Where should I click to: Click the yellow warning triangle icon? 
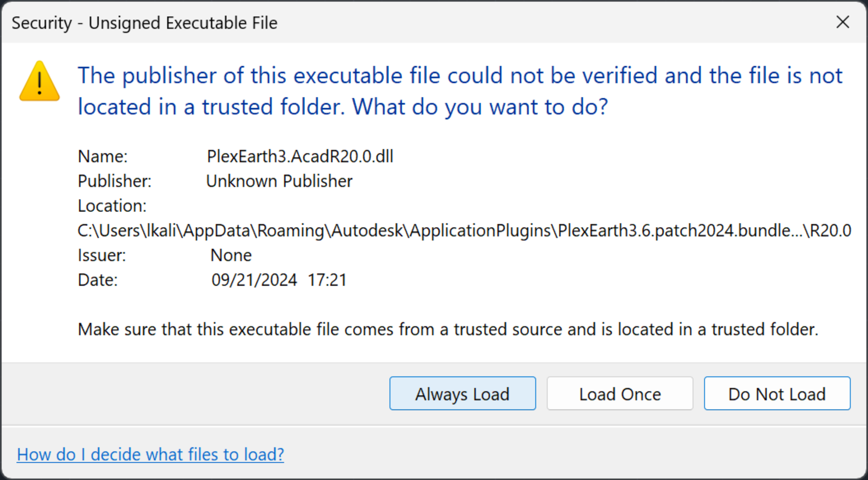39,81
